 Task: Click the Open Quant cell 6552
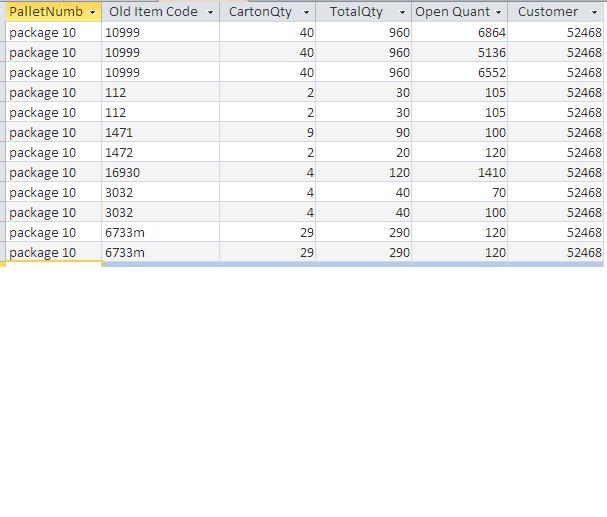pyautogui.click(x=459, y=72)
